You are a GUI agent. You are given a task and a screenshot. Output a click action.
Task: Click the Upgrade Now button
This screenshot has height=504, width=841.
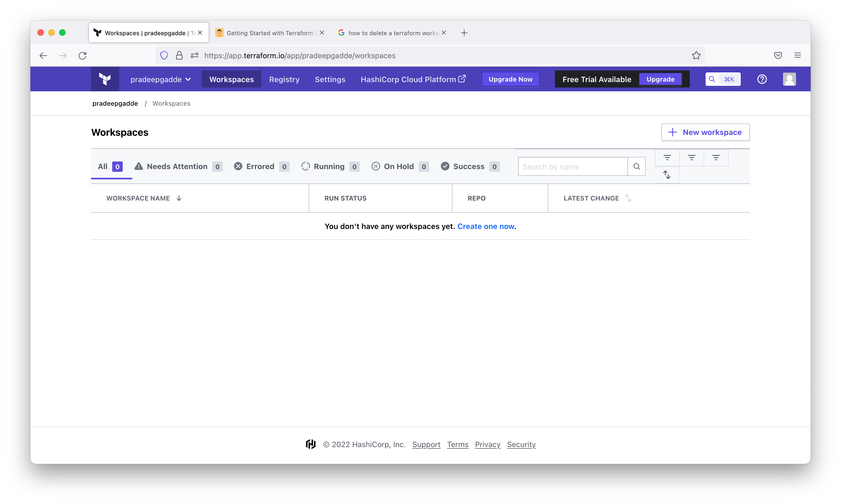[x=510, y=79]
